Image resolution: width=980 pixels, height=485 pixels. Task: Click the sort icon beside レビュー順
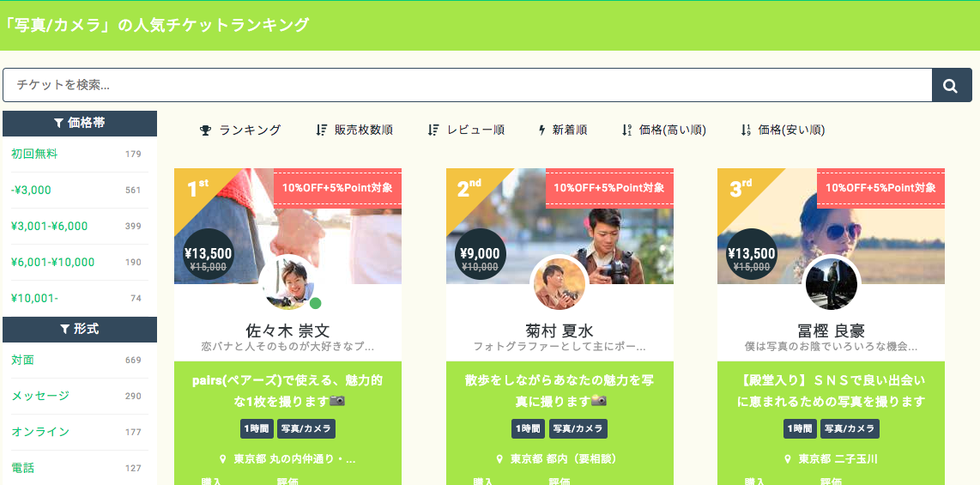(x=433, y=130)
